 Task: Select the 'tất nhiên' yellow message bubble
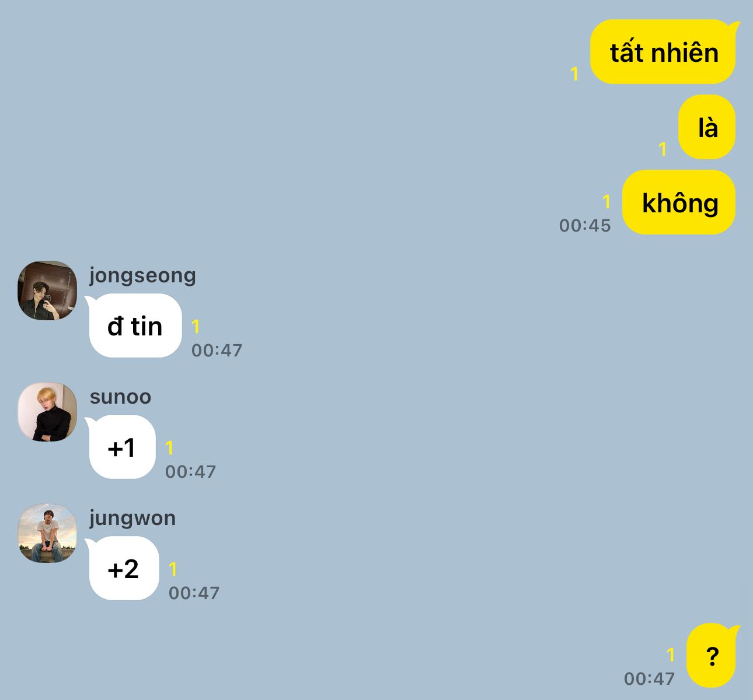tap(663, 52)
